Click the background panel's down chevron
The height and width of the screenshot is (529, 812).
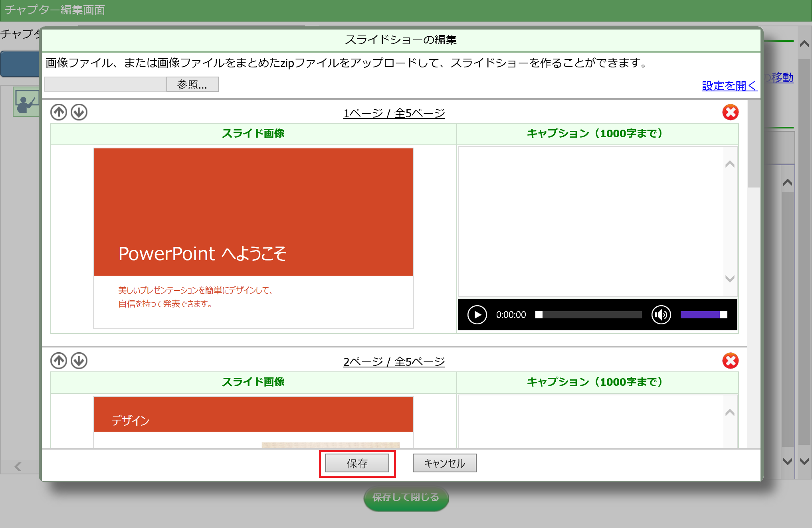787,462
